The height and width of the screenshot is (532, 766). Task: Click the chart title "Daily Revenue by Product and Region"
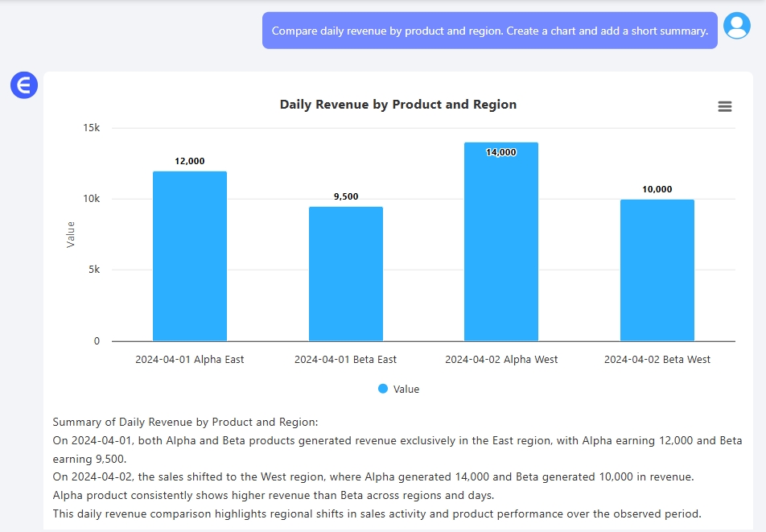pyautogui.click(x=398, y=105)
